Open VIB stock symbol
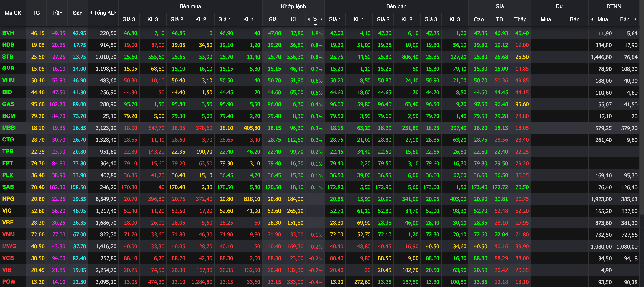Image resolution: width=644 pixels, height=287 pixels. click(7, 270)
